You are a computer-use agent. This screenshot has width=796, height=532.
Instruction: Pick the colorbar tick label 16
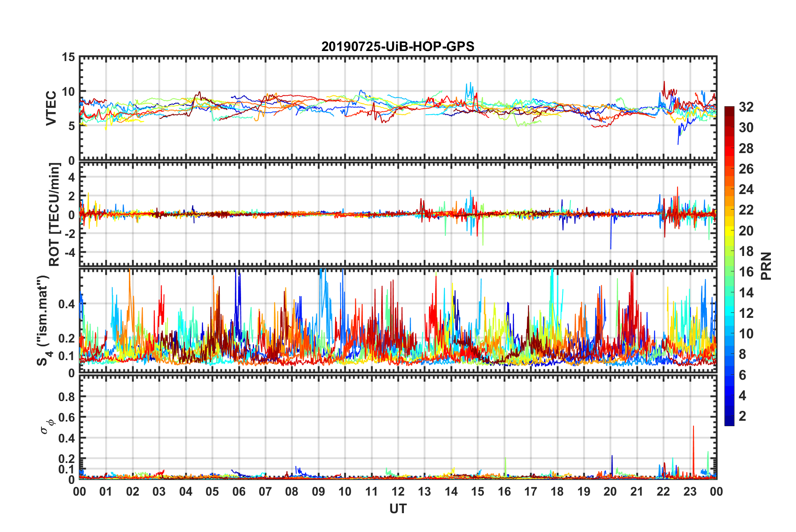tap(746, 272)
